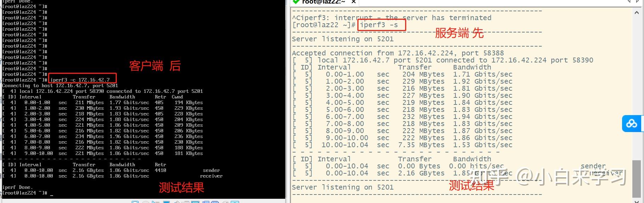Screen dimensions: 644x203
Task: Click the "211 MBytes" transfer value
Action: tap(90, 102)
